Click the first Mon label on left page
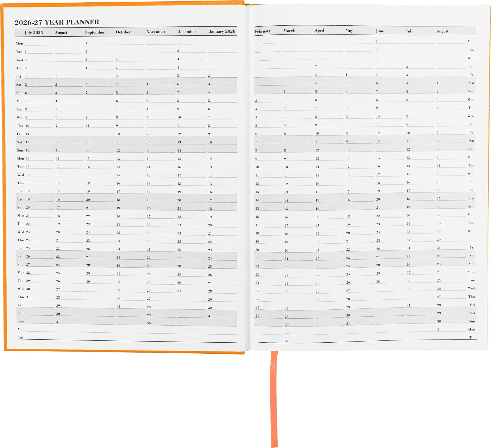Viewport: 491px width, 448px height. point(19,43)
